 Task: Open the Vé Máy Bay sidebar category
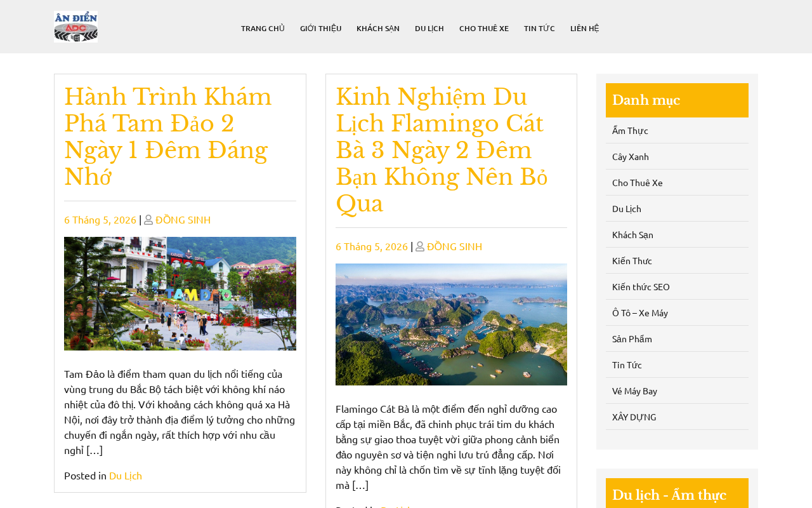pyautogui.click(x=634, y=391)
